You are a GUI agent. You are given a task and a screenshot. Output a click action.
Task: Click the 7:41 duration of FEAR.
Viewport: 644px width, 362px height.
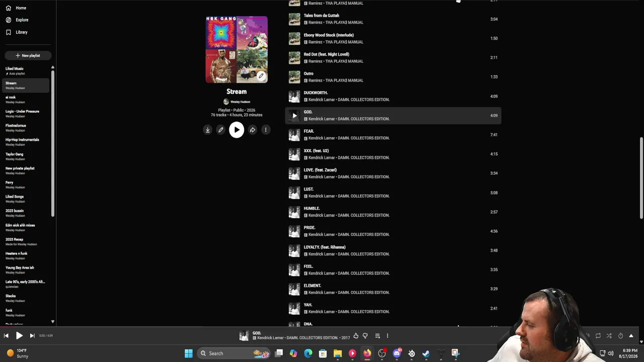[494, 135]
